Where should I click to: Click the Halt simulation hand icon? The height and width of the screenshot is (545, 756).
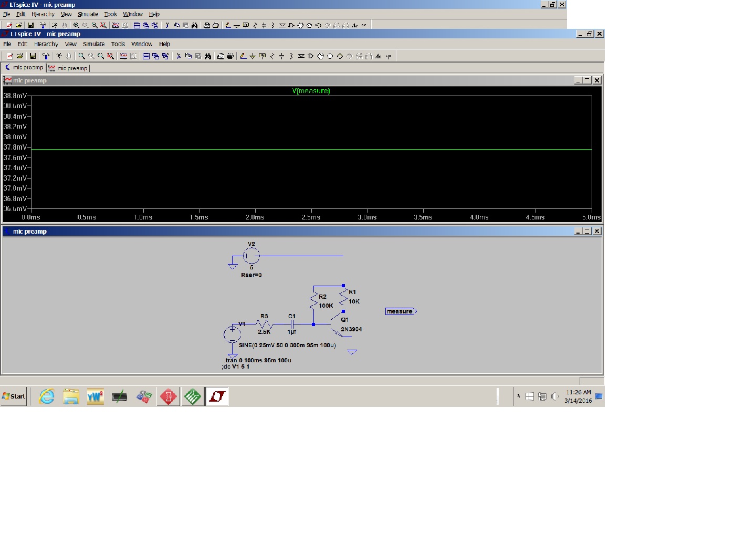[x=68, y=56]
